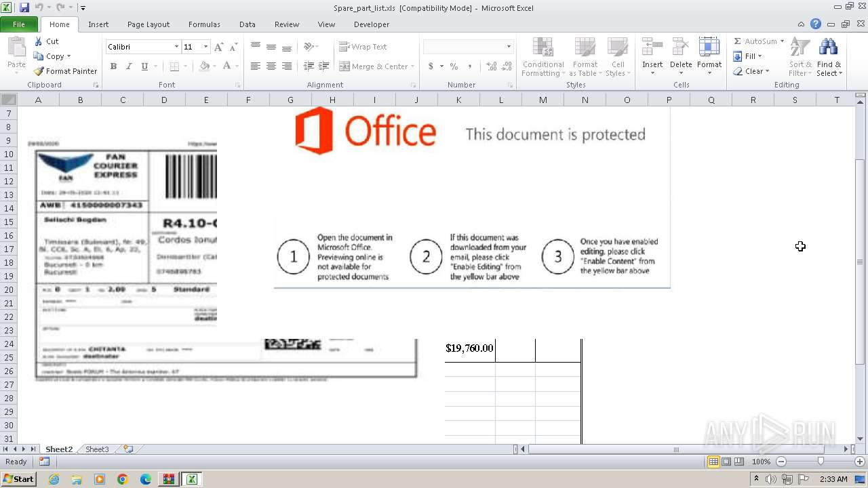868x488 pixels.
Task: Launch Chrome from the taskbar
Action: tap(123, 479)
